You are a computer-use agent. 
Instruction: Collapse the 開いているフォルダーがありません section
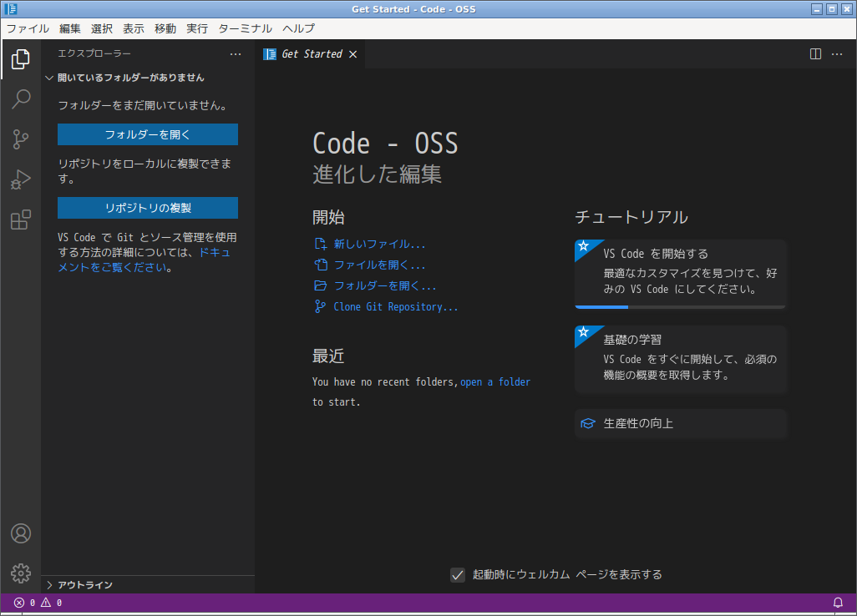click(x=130, y=78)
